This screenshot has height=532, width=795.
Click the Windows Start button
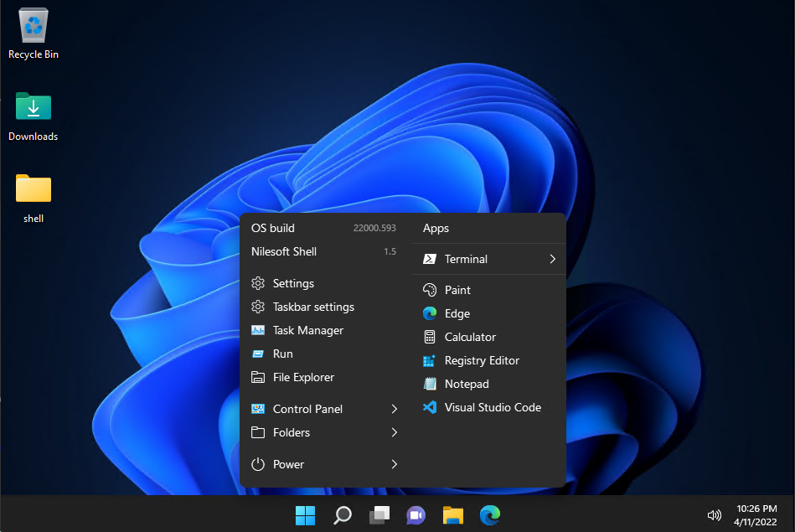tap(305, 515)
